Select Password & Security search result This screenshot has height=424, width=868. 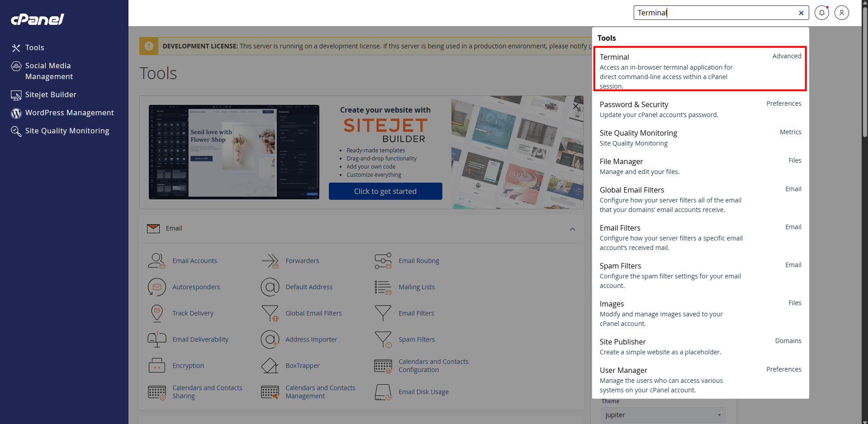[x=701, y=109]
